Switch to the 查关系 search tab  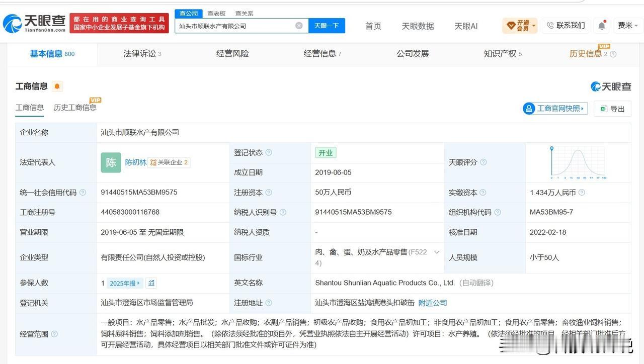click(244, 14)
